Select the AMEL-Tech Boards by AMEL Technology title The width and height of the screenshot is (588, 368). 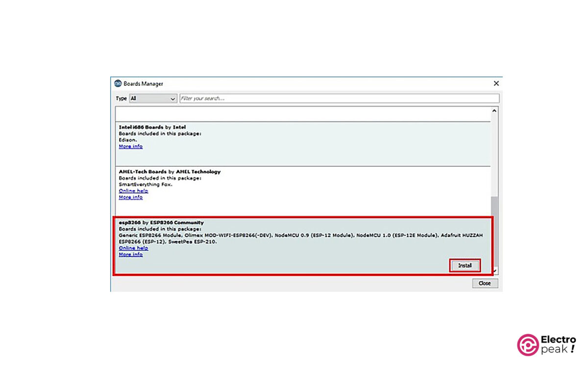(x=170, y=172)
